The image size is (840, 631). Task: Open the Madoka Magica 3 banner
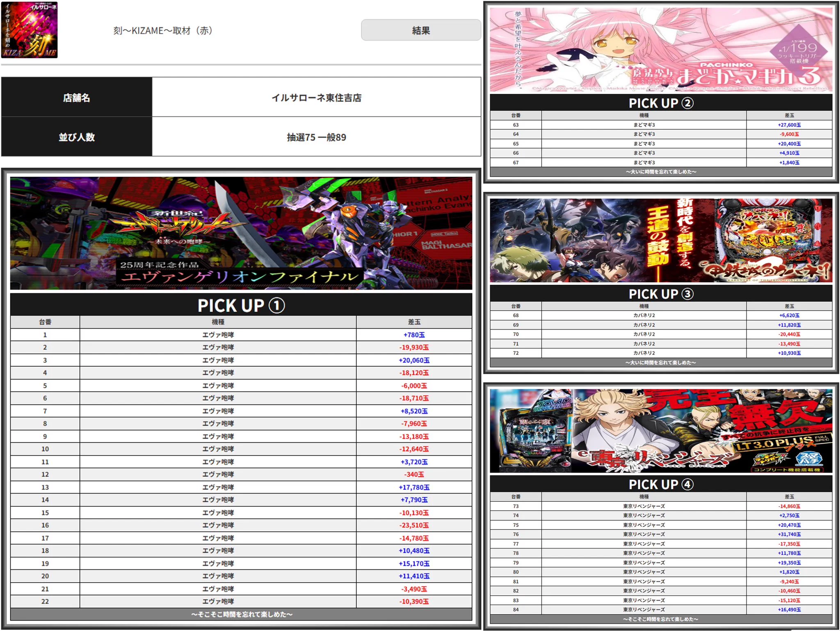(661, 50)
